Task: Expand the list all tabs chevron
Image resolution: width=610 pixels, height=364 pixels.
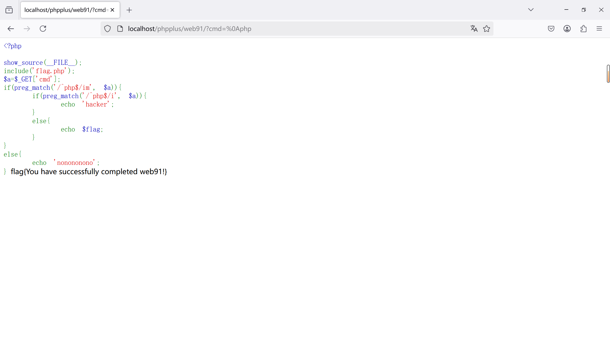Action: click(x=531, y=10)
